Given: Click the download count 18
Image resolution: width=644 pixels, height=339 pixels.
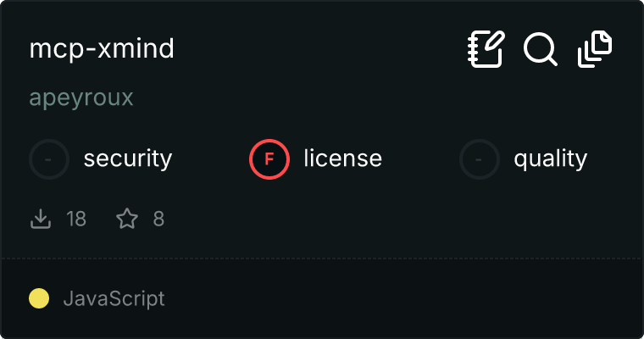Looking at the screenshot, I should [x=76, y=220].
